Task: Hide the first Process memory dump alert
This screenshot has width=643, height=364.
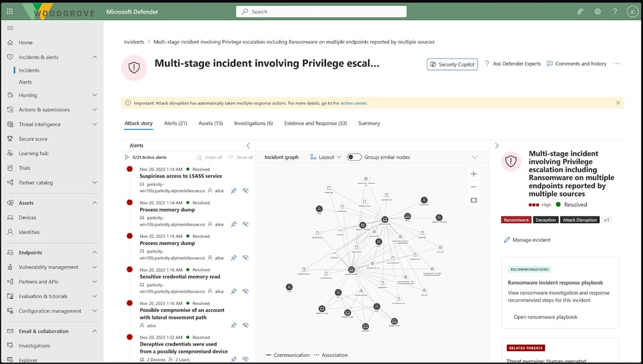Action: 246,224
